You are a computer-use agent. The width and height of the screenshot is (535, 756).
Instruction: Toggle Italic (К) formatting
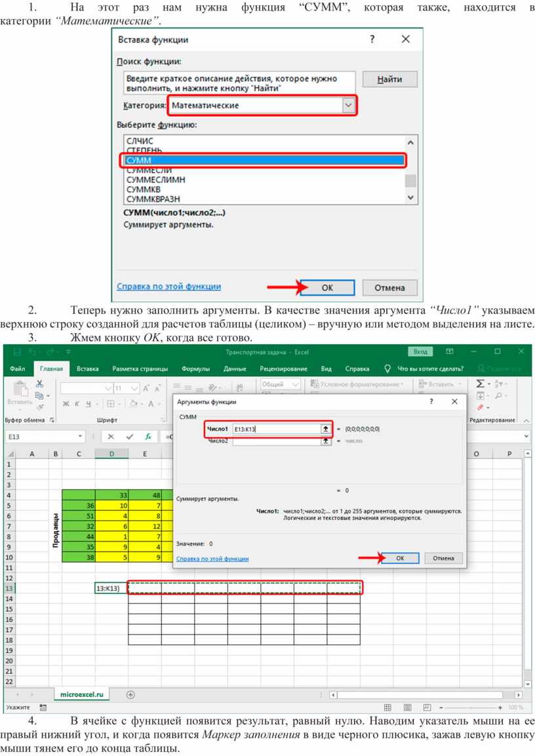click(77, 403)
